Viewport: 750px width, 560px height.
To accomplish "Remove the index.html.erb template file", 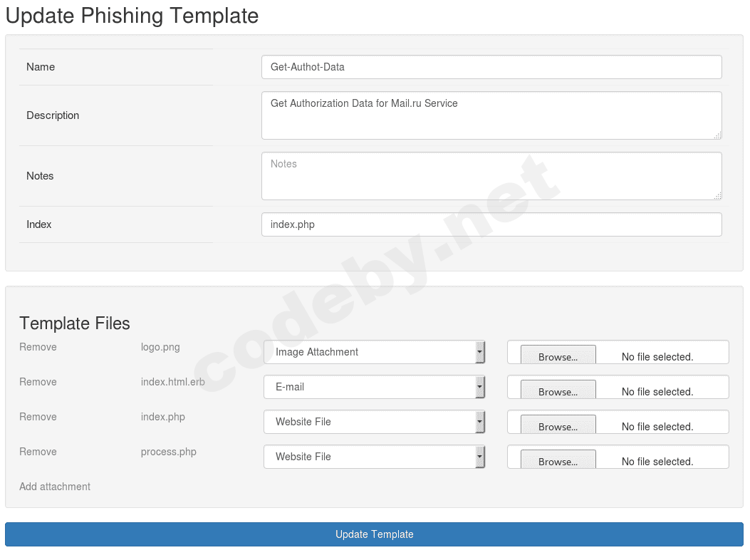I will (x=38, y=382).
